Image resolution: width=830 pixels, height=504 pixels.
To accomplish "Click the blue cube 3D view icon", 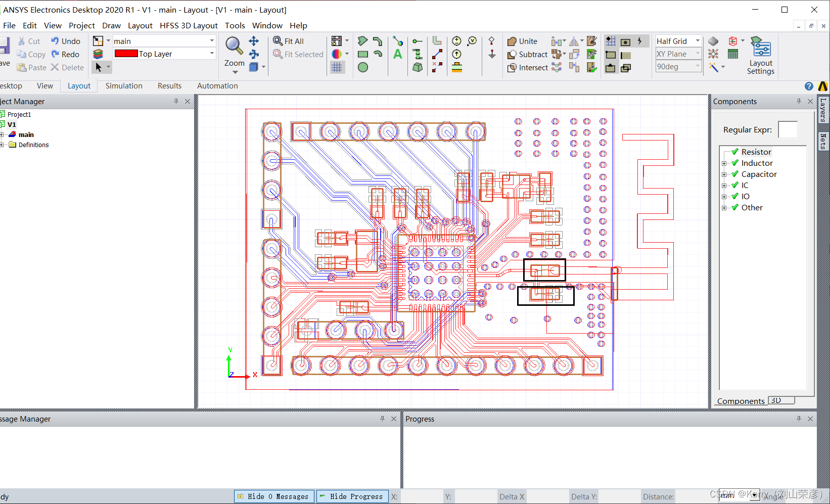I will [x=254, y=67].
